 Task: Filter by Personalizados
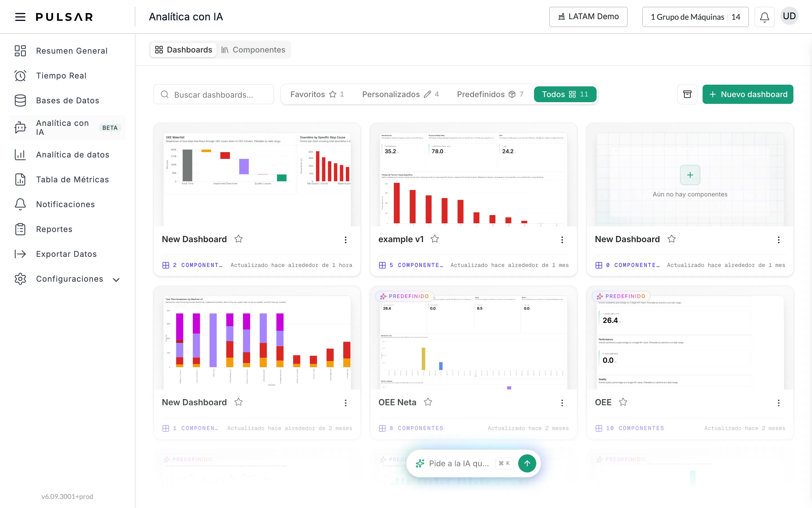[x=401, y=95]
